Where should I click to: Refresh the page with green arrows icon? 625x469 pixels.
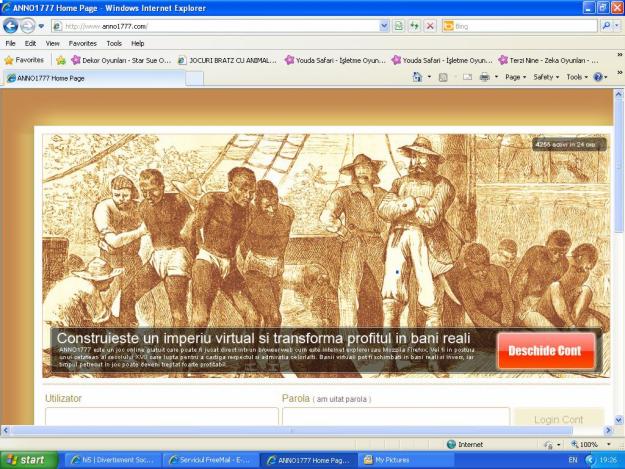click(414, 26)
